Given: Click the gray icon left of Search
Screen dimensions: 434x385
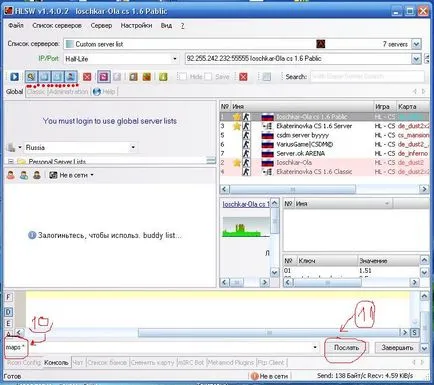Looking at the screenshot, I should (x=266, y=77).
